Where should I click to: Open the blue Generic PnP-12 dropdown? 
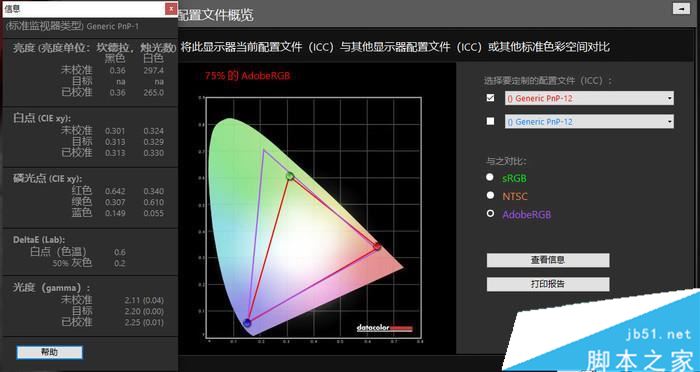pos(589,121)
